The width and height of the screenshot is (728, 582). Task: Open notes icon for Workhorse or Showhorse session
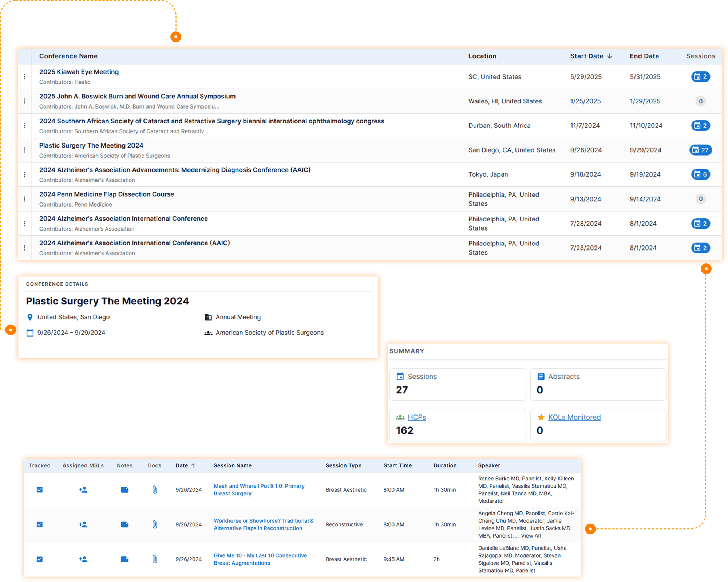point(124,524)
